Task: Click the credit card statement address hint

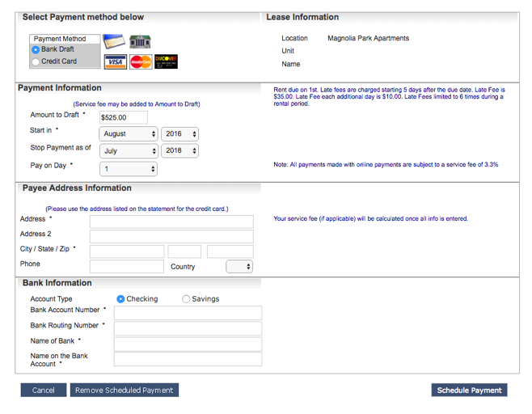Action: (x=137, y=209)
